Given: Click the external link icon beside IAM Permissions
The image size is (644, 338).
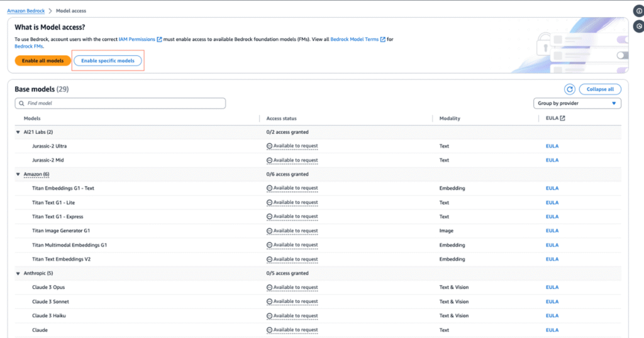Looking at the screenshot, I should tap(160, 39).
